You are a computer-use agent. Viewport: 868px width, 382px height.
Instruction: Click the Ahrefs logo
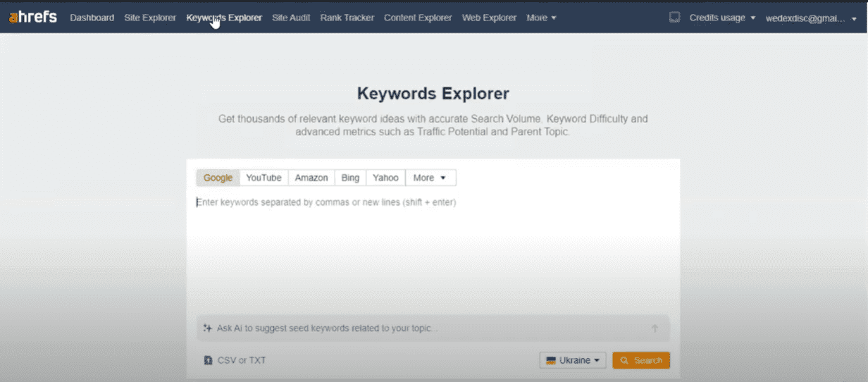tap(33, 17)
